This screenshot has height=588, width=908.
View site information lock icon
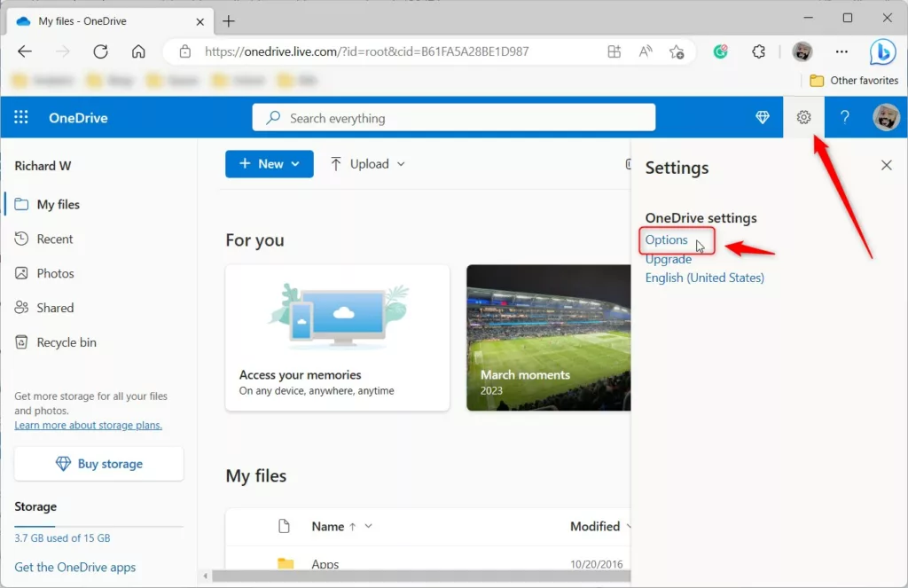184,51
